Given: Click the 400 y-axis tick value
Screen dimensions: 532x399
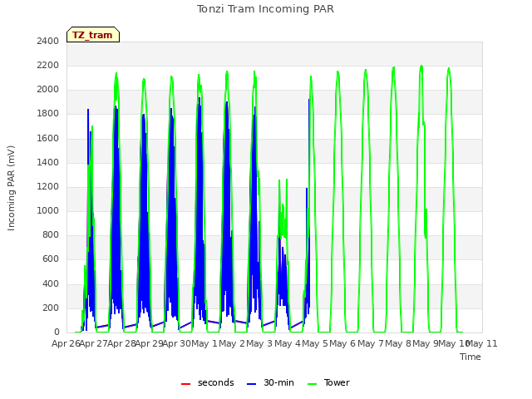Looking at the screenshot, I should (x=51, y=283).
